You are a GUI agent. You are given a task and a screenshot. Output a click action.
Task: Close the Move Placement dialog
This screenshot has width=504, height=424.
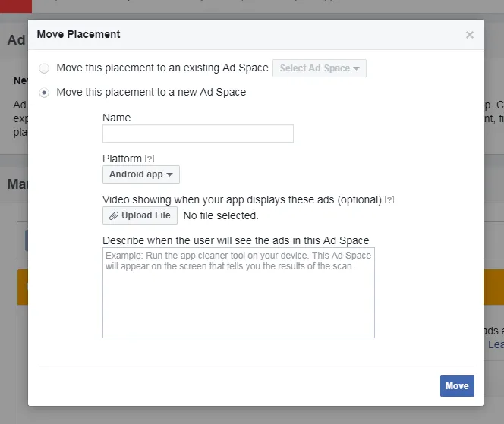coord(470,35)
